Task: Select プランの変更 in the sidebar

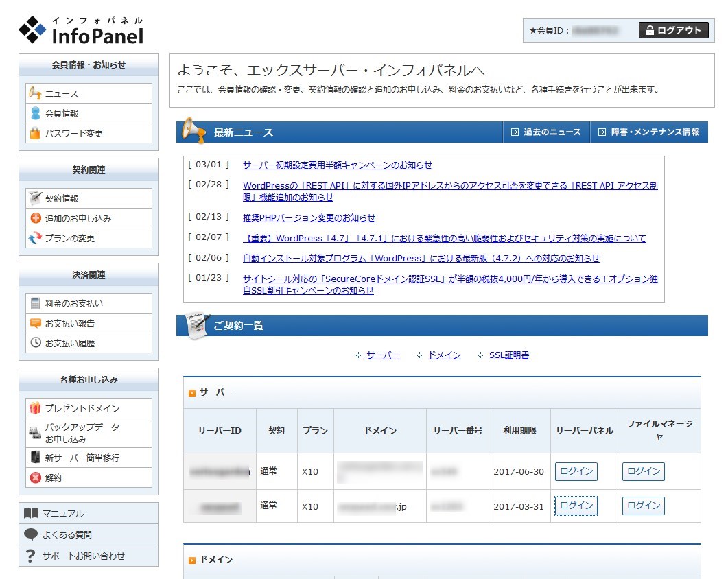Action: (x=89, y=238)
